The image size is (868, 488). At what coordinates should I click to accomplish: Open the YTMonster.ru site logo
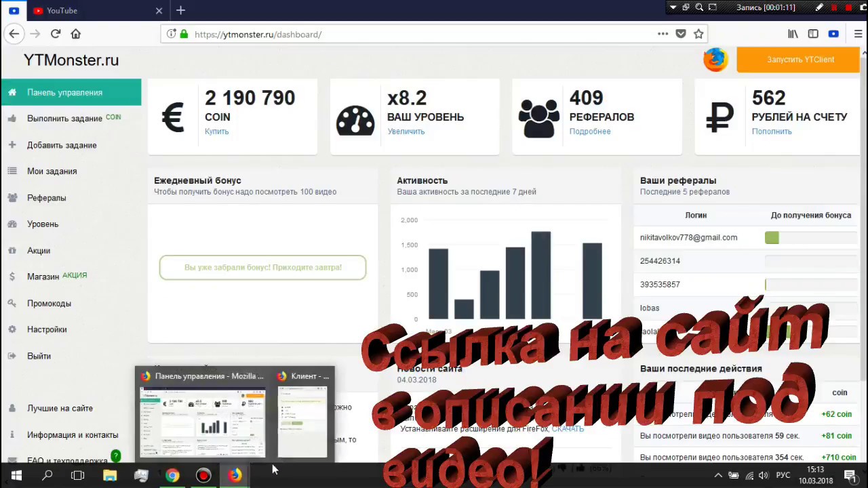point(71,60)
